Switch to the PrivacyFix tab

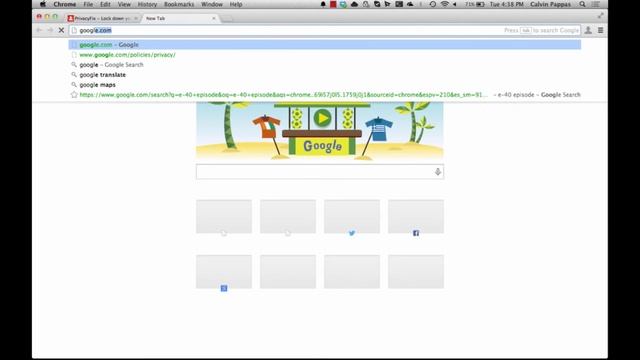[x=103, y=18]
